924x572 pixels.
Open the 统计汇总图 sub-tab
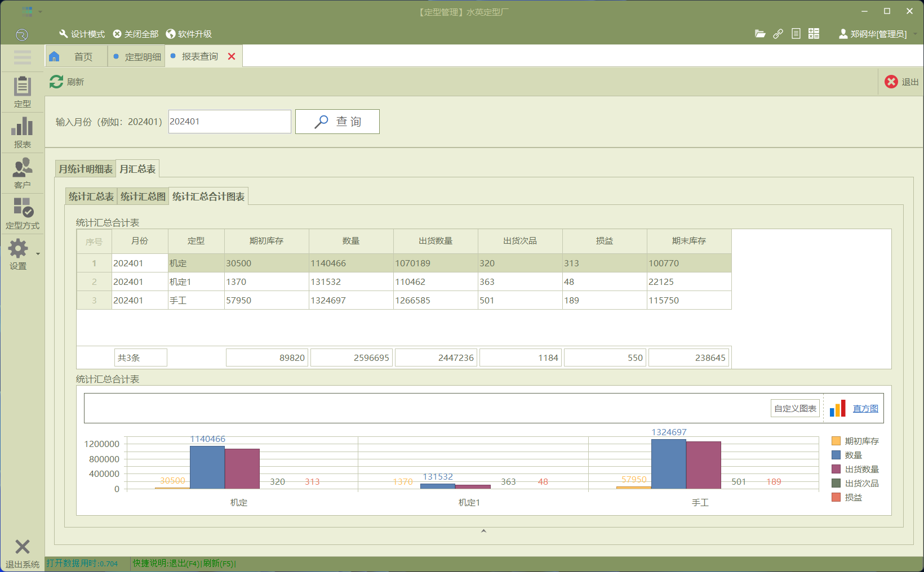[x=143, y=196]
